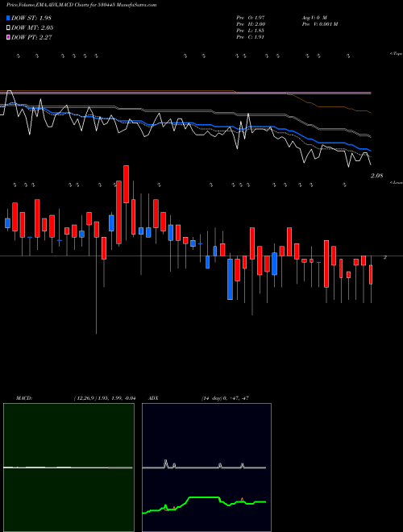Click the 'Avg V: 0 M' value
The image size is (403, 532).
pos(314,17)
